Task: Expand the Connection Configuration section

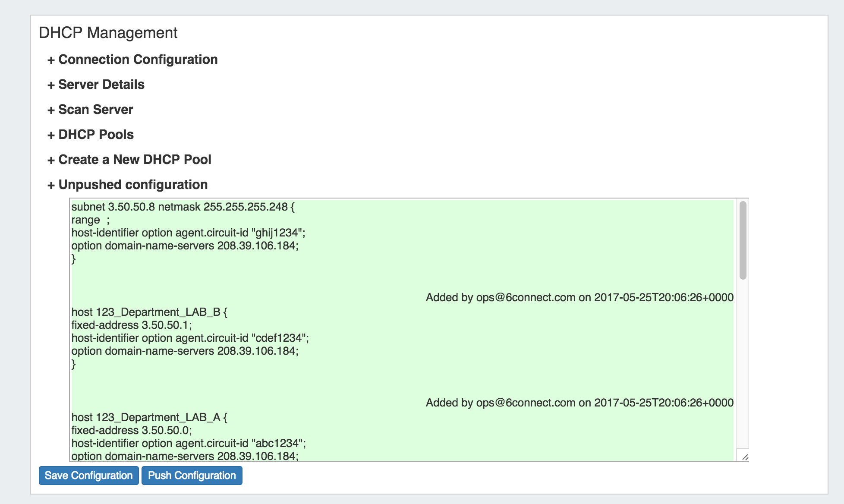Action: click(138, 60)
